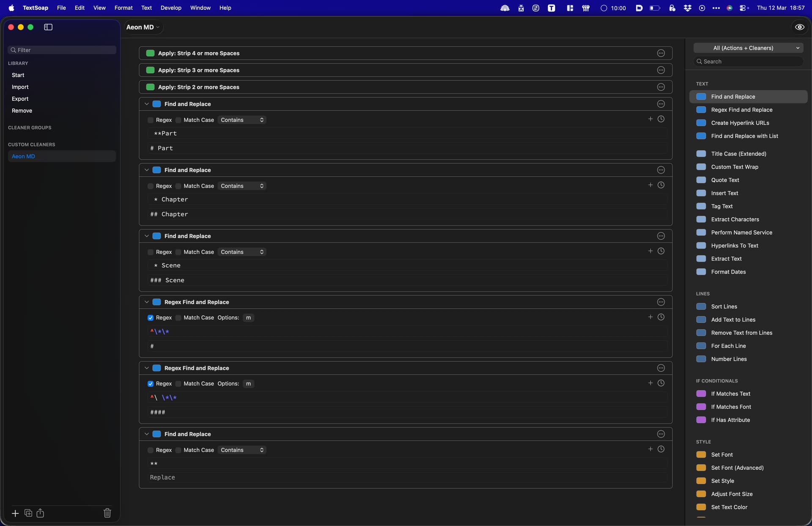Click the duplicate cleaner icon
This screenshot has height=526, width=812.
coord(28,513)
